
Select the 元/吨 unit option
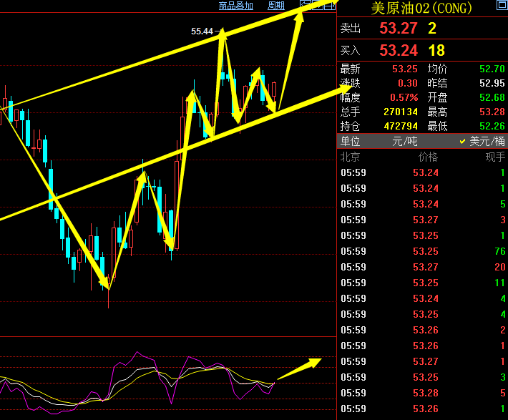click(x=404, y=142)
